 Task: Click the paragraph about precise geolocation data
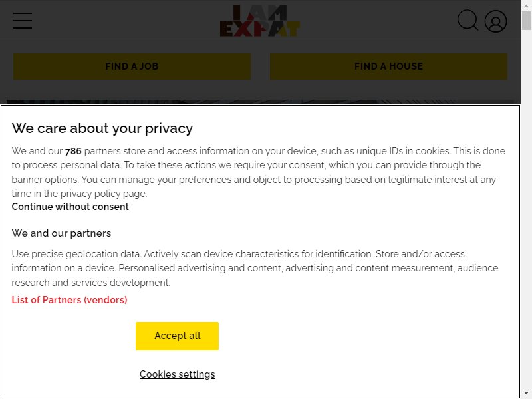click(x=255, y=268)
